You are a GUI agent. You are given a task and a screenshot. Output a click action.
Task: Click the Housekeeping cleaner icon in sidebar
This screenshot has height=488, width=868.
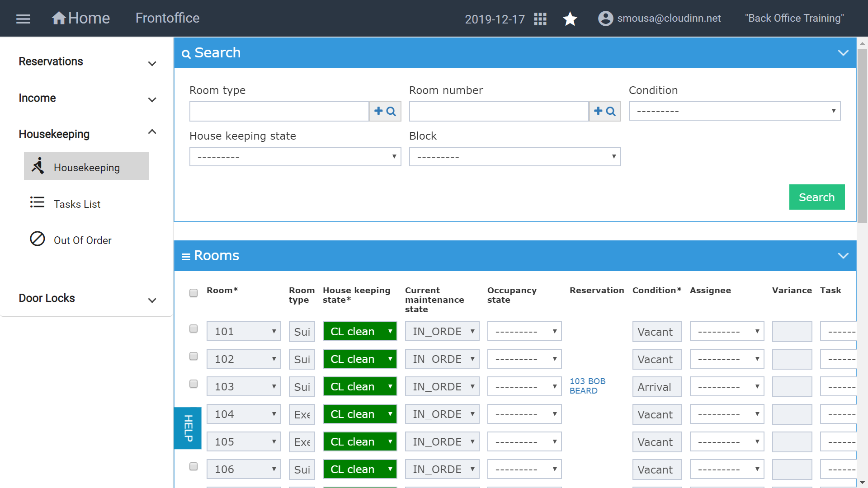[x=38, y=166]
